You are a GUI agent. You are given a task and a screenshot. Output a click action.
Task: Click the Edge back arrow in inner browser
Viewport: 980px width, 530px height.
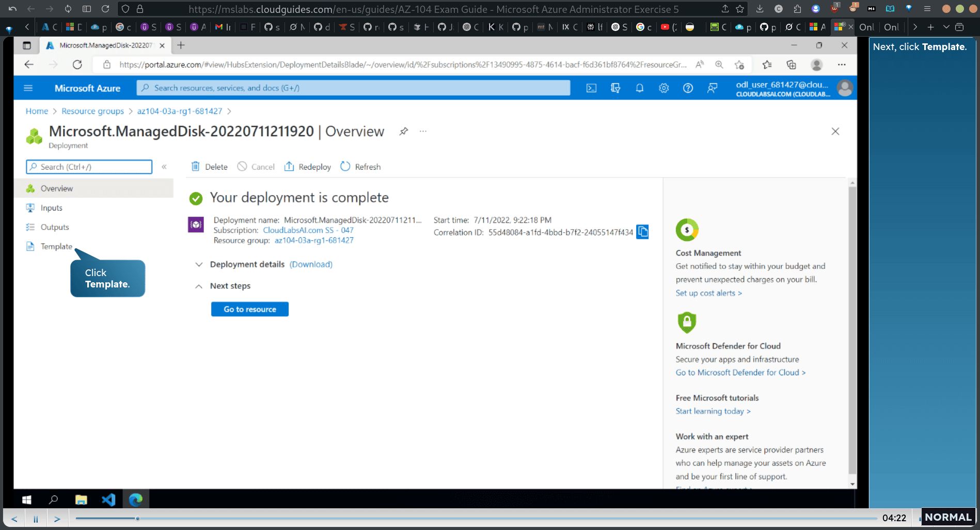[29, 65]
